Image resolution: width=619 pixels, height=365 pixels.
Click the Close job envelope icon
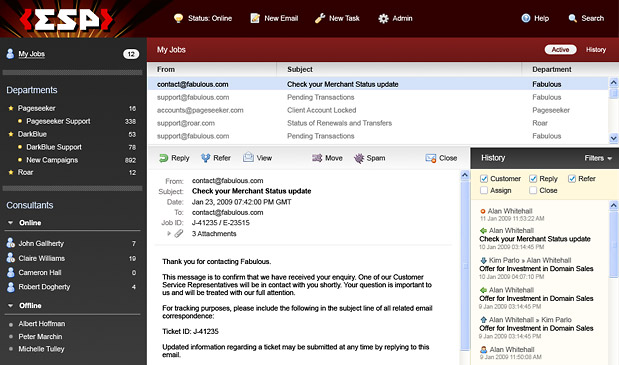pos(431,158)
